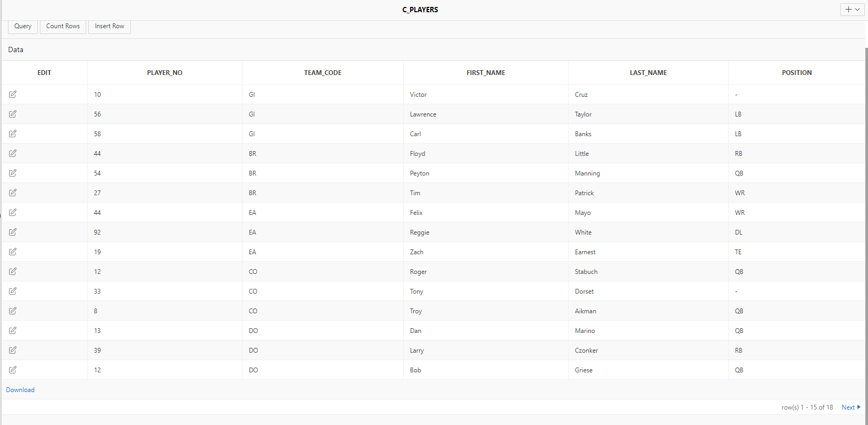The width and height of the screenshot is (868, 425).
Task: Click the last name Dorset
Action: [584, 291]
